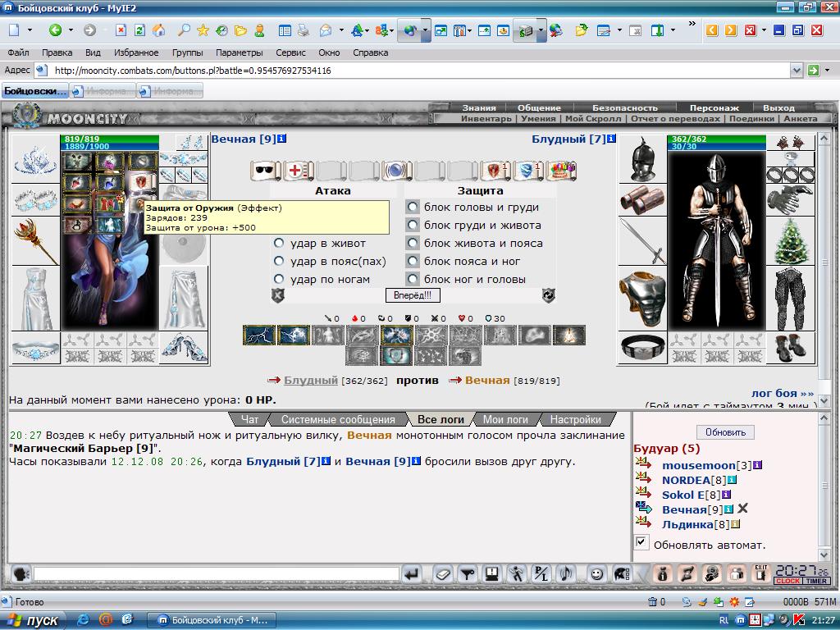
Task: Click the filter funnel icon in chat bar
Action: point(468,574)
